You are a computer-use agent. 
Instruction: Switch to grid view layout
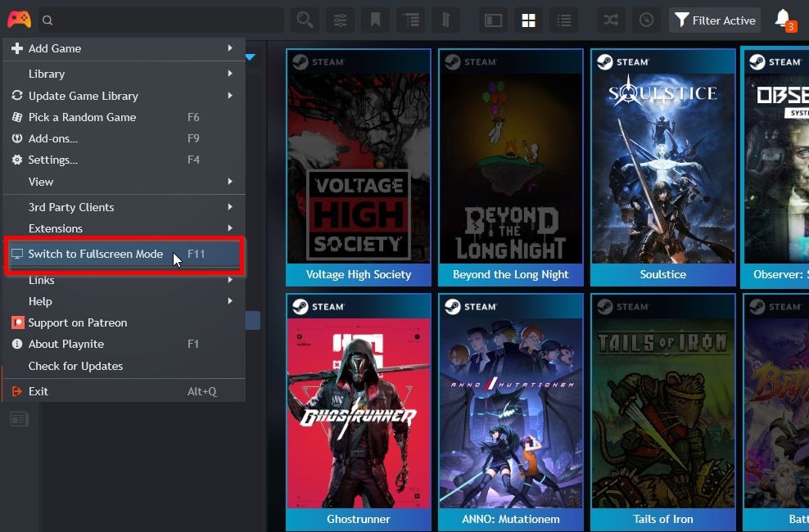(528, 19)
